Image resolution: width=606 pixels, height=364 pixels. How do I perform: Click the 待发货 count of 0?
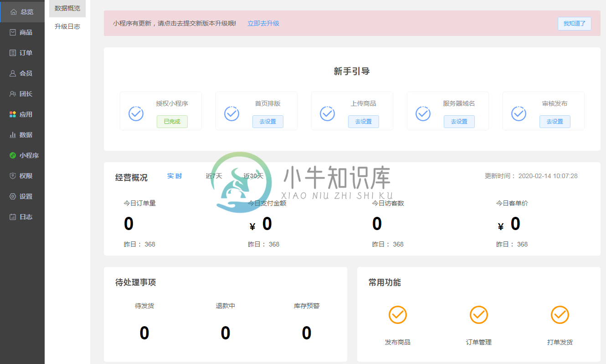(x=144, y=333)
